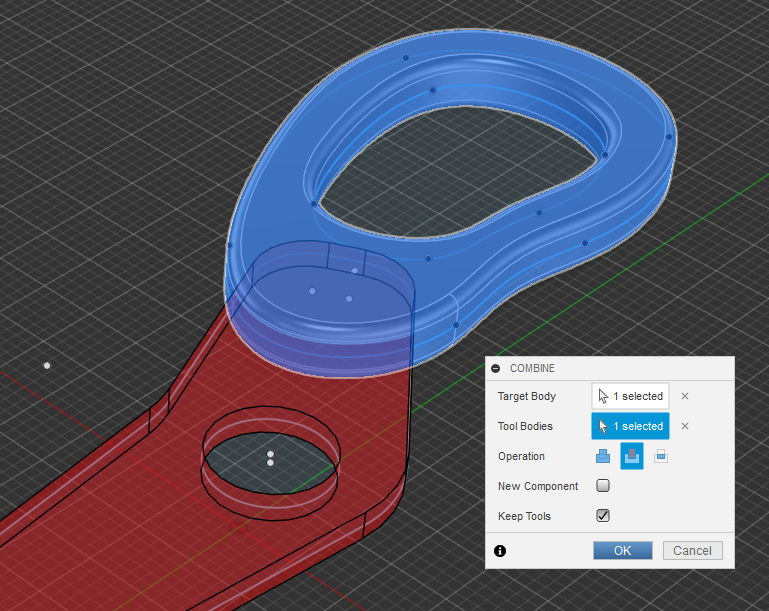Select the Join operation icon

(603, 456)
